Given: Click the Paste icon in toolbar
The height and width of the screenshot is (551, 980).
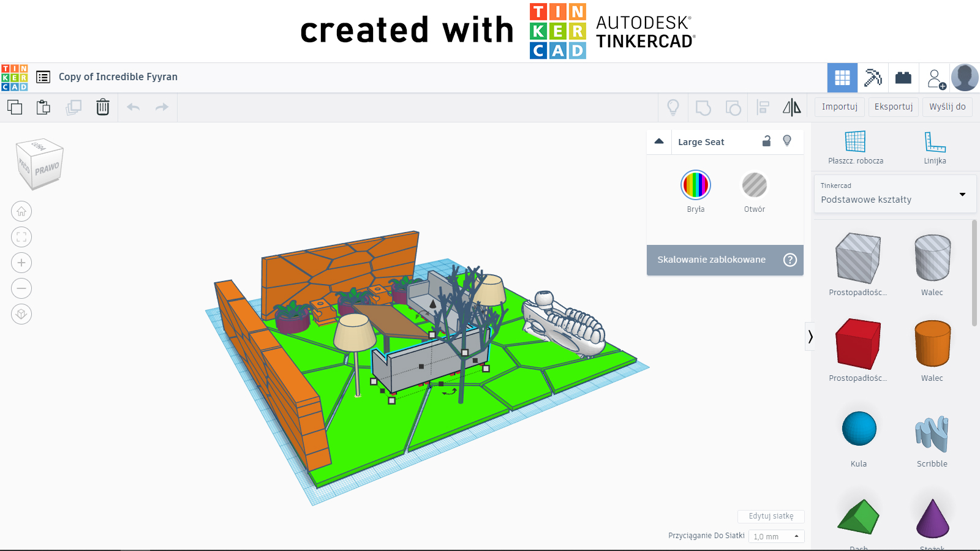Looking at the screenshot, I should pyautogui.click(x=43, y=107).
